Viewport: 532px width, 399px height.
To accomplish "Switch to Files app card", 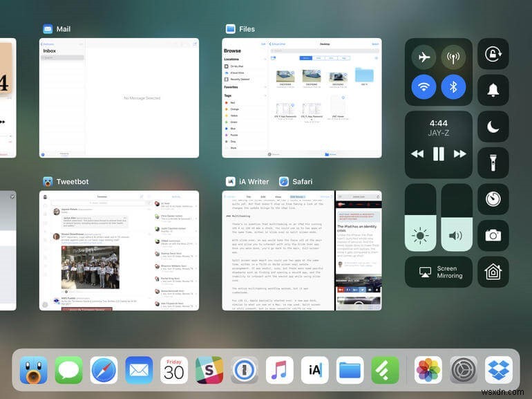I will (302, 98).
